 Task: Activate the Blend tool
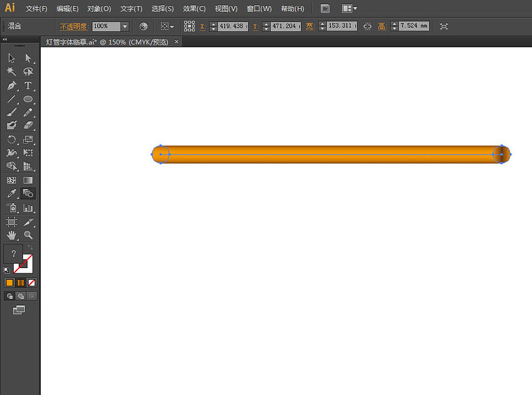click(x=28, y=194)
